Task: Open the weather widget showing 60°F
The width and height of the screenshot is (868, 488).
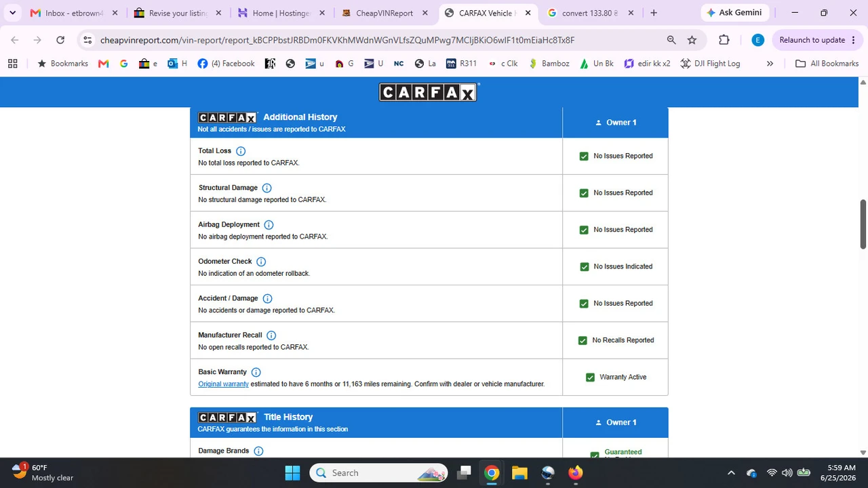Action: [42, 472]
